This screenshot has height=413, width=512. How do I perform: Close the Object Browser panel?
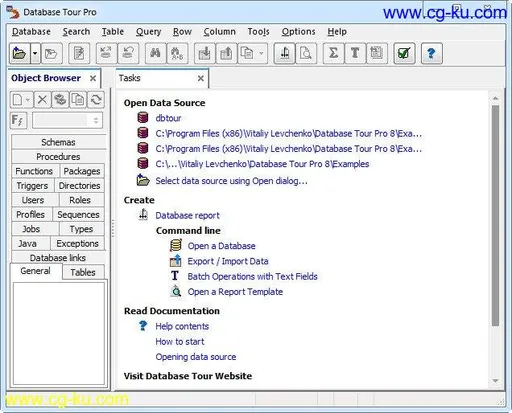click(x=93, y=78)
